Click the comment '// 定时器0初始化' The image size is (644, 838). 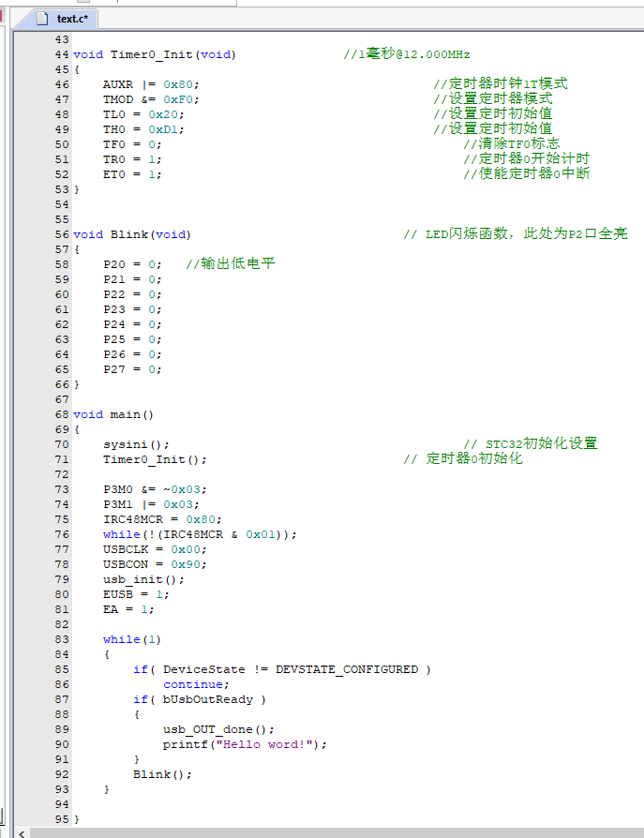click(463, 458)
